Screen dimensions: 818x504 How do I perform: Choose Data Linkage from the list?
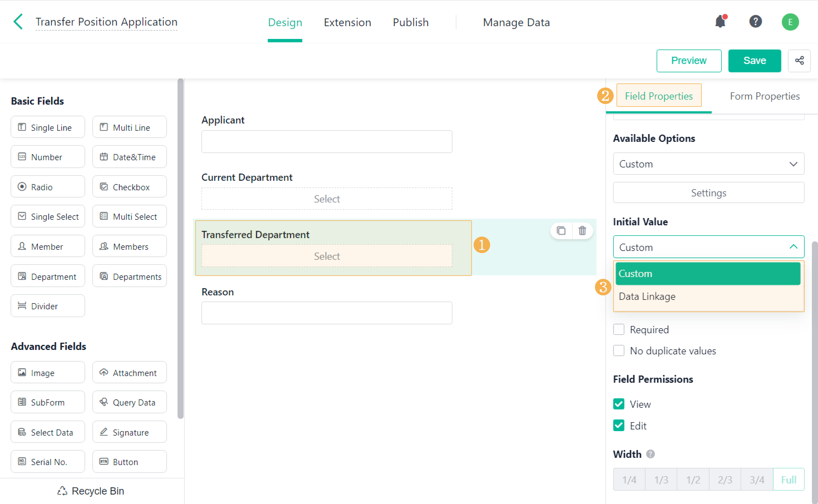pos(647,296)
